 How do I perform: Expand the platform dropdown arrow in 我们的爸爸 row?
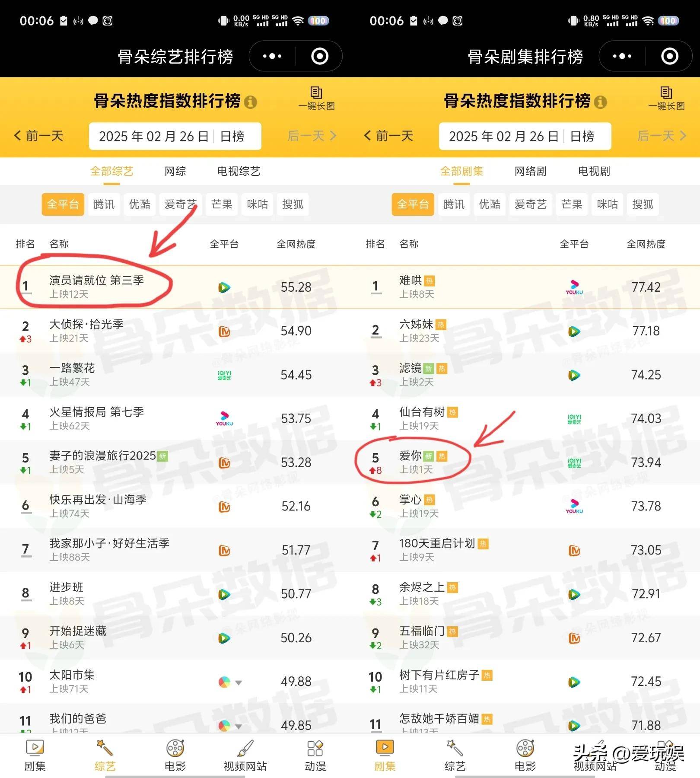click(239, 727)
